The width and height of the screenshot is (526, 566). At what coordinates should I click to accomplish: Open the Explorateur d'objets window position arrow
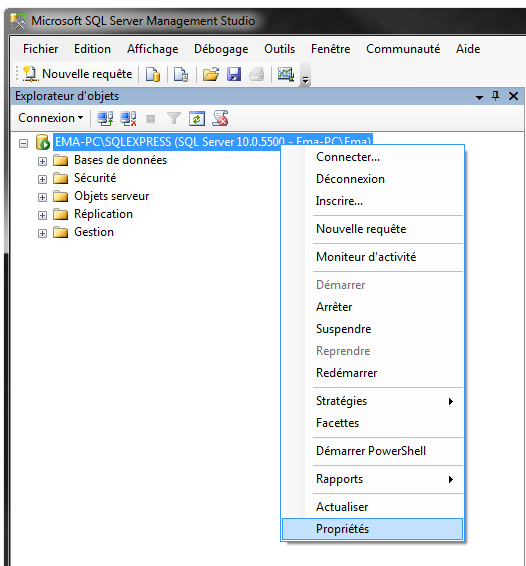479,97
